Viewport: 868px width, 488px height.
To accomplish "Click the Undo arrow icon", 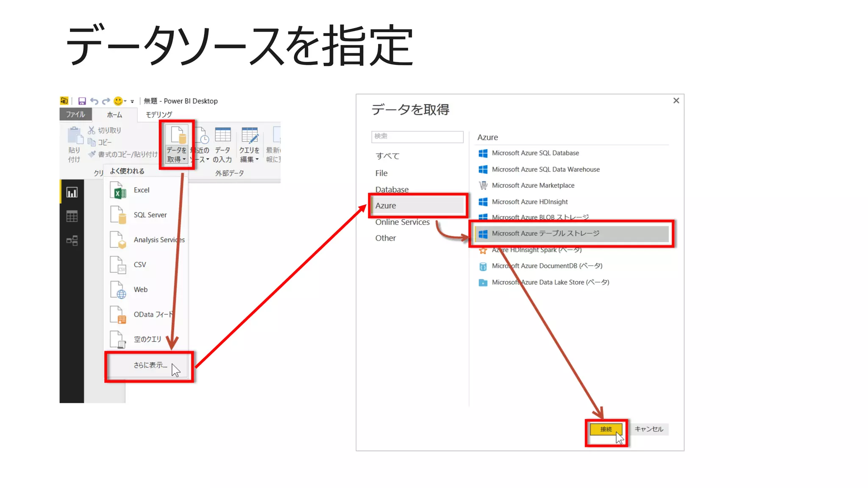I will [94, 101].
